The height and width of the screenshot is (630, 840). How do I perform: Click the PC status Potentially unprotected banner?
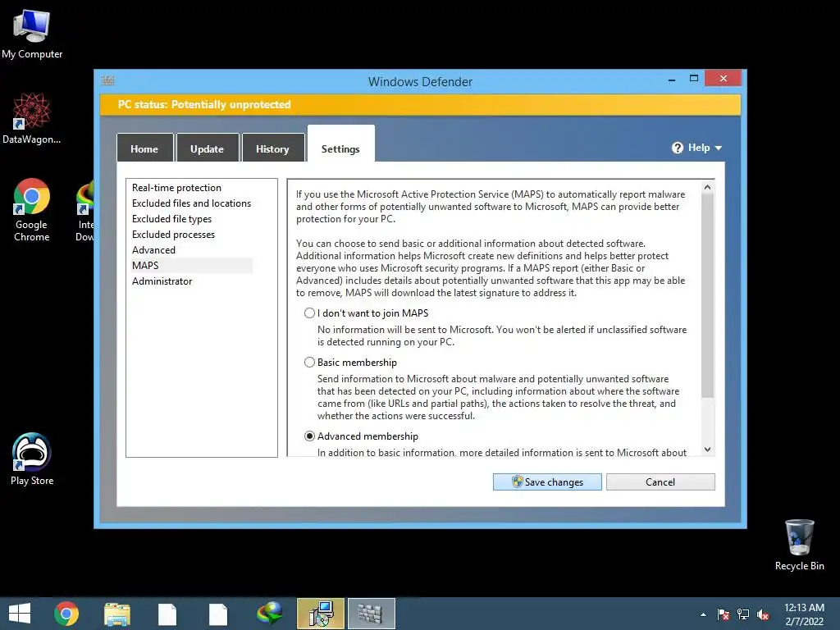(420, 104)
